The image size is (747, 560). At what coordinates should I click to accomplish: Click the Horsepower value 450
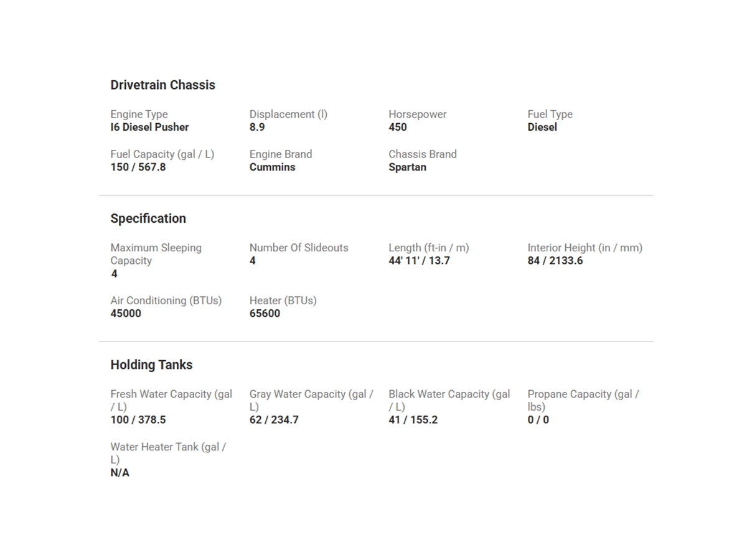click(x=397, y=127)
